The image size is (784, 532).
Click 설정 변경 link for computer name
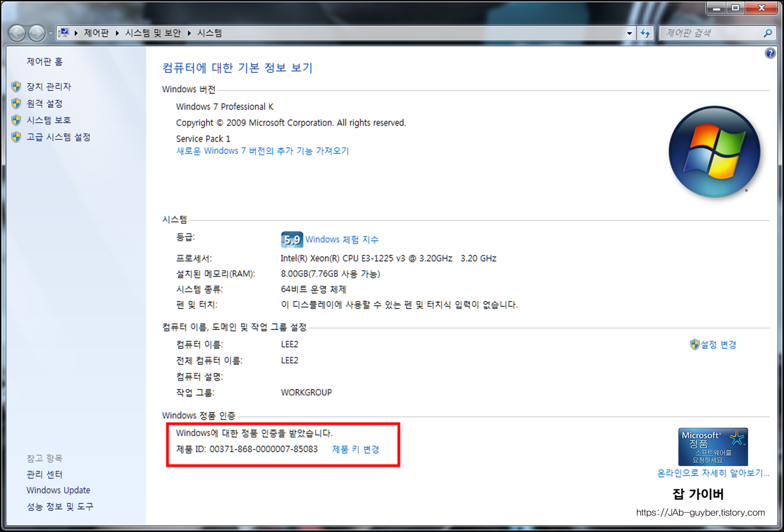coord(718,345)
